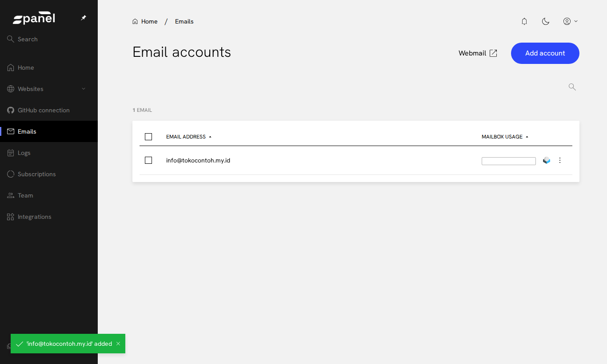
Task: Click the Add account button
Action: tap(545, 53)
